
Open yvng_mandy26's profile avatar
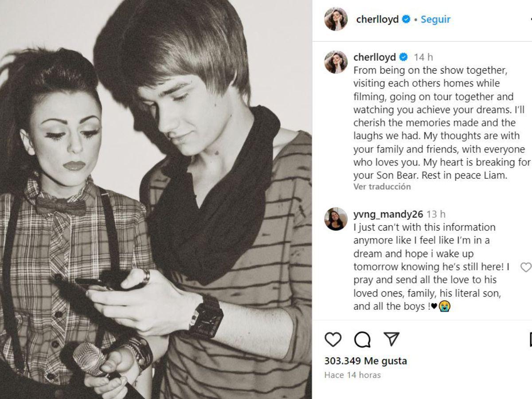tap(336, 219)
